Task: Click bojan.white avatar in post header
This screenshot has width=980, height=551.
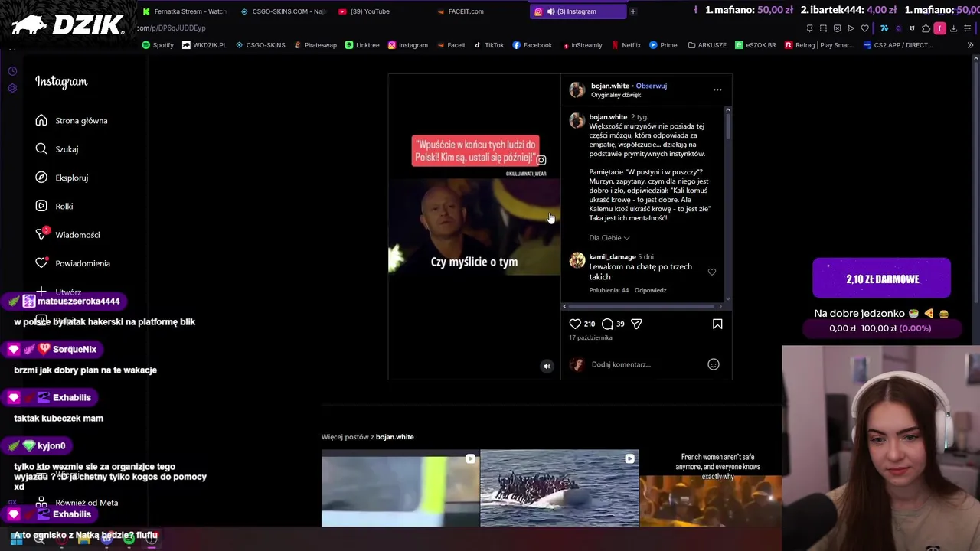Action: 577,90
